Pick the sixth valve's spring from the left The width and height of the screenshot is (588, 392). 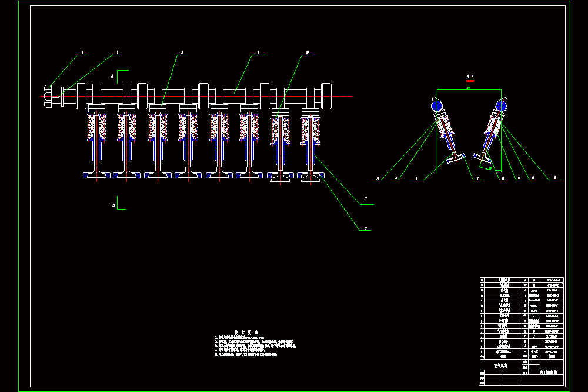click(x=249, y=127)
